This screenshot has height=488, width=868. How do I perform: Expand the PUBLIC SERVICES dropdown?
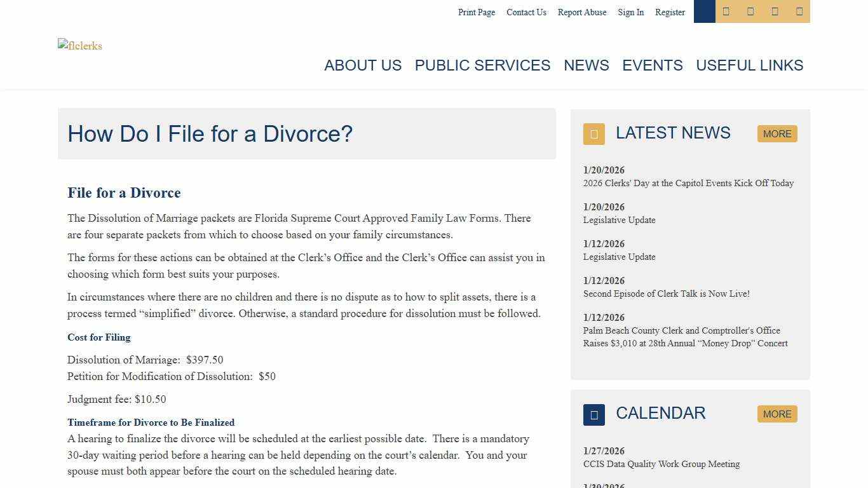(482, 65)
